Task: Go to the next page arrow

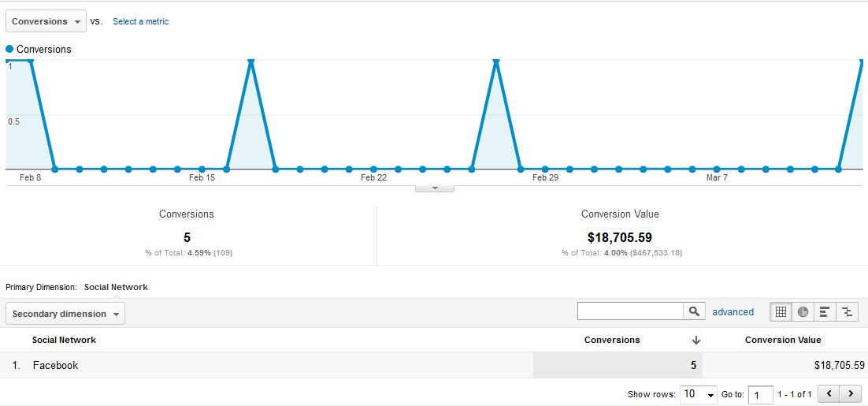Action: coord(850,394)
